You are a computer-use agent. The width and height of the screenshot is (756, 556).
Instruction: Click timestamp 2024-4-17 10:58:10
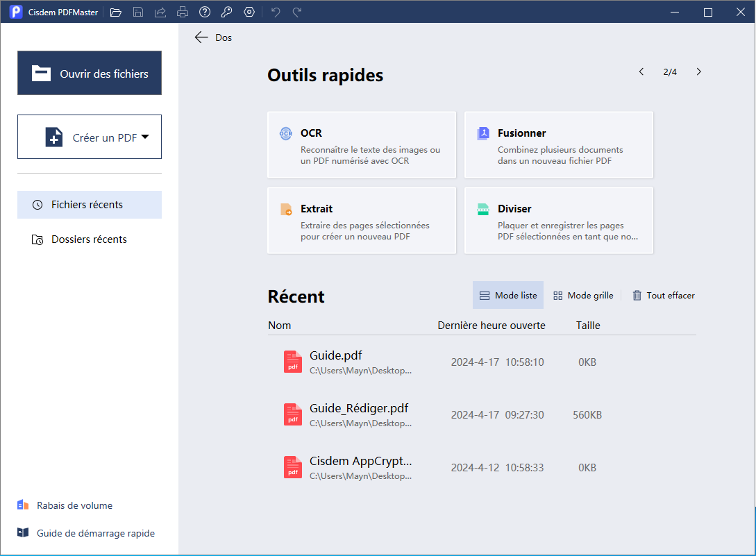coord(497,362)
